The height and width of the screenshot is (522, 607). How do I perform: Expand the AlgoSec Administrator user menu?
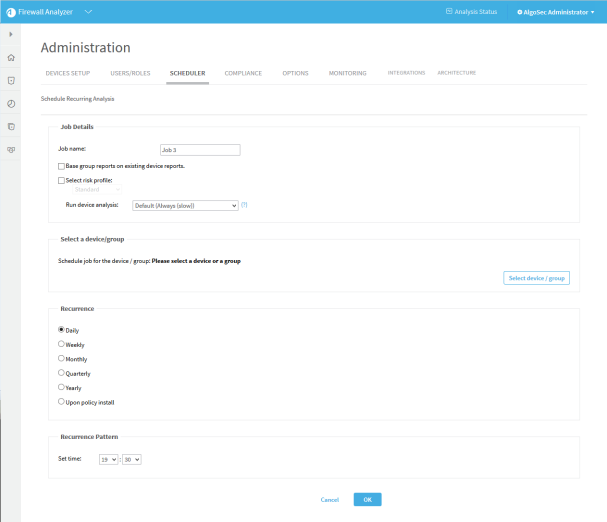click(x=555, y=12)
